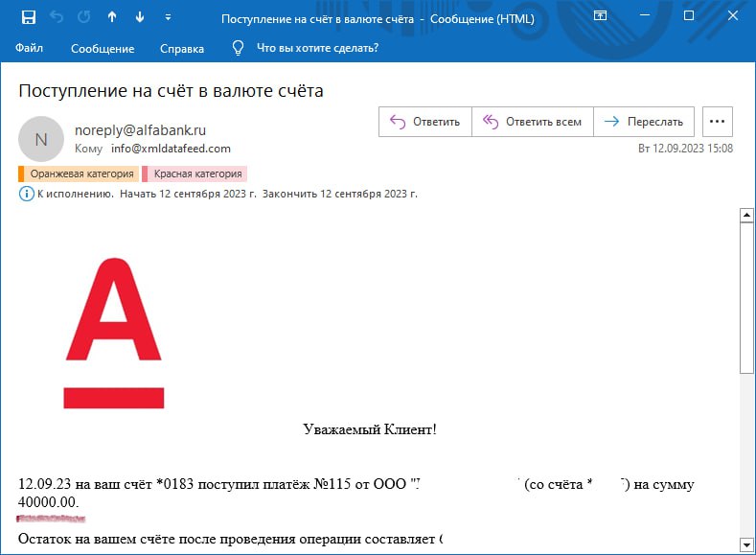756x555 pixels.
Task: Open the more actions "..." menu
Action: coord(718,122)
